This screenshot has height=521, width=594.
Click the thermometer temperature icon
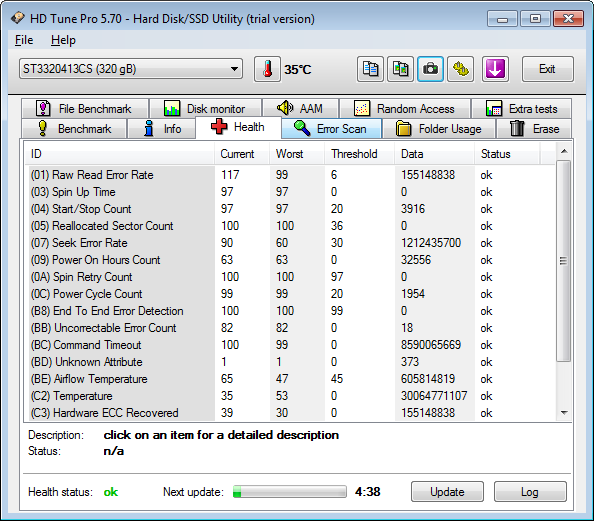click(267, 69)
